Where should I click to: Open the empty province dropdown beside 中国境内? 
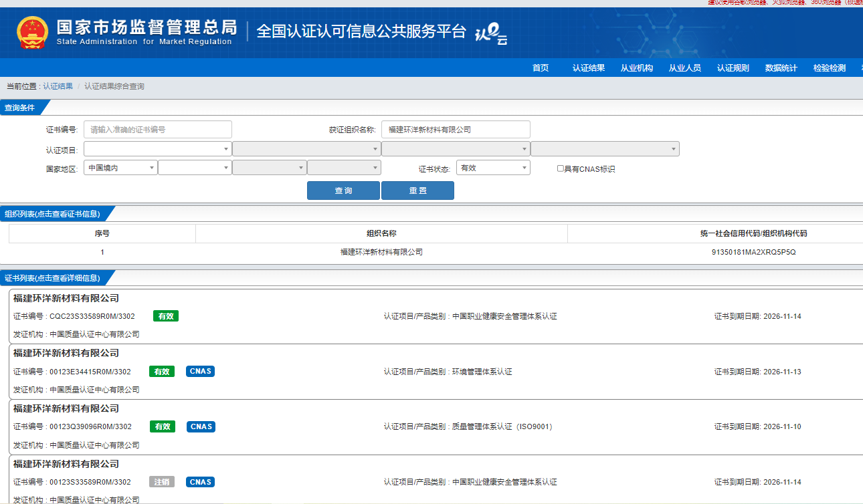195,168
